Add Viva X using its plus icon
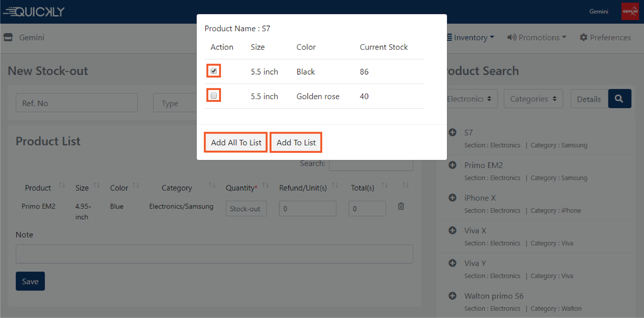644x318 pixels. [452, 230]
